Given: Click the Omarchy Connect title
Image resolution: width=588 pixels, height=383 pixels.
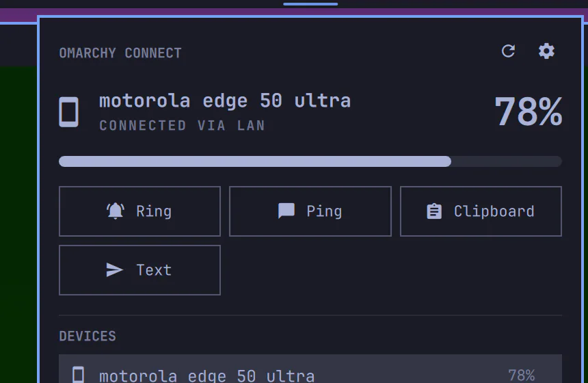Looking at the screenshot, I should tap(120, 53).
